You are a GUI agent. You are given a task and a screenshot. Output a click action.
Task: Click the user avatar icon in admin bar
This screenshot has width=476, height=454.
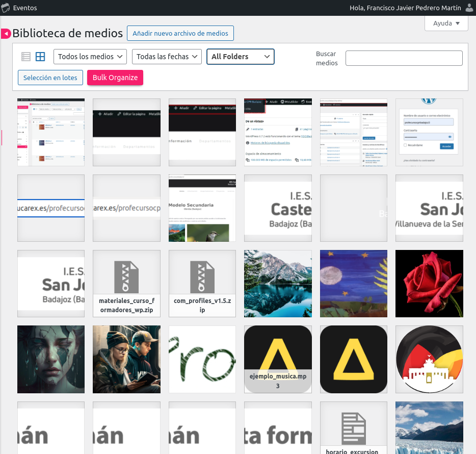470,8
